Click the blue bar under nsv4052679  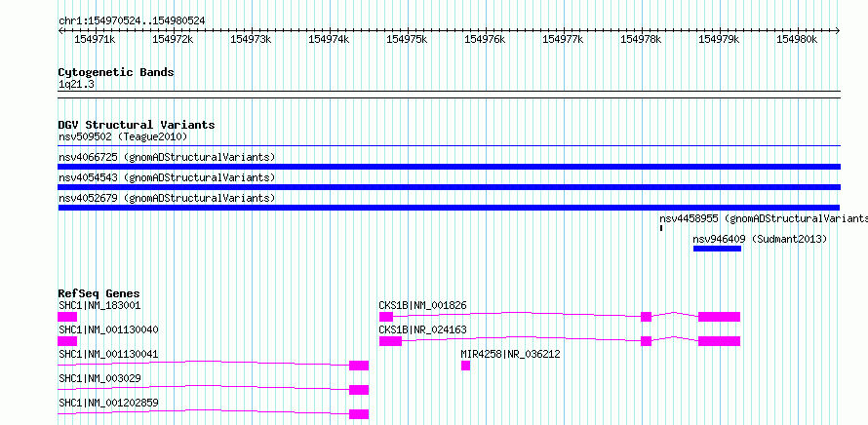tap(450, 208)
